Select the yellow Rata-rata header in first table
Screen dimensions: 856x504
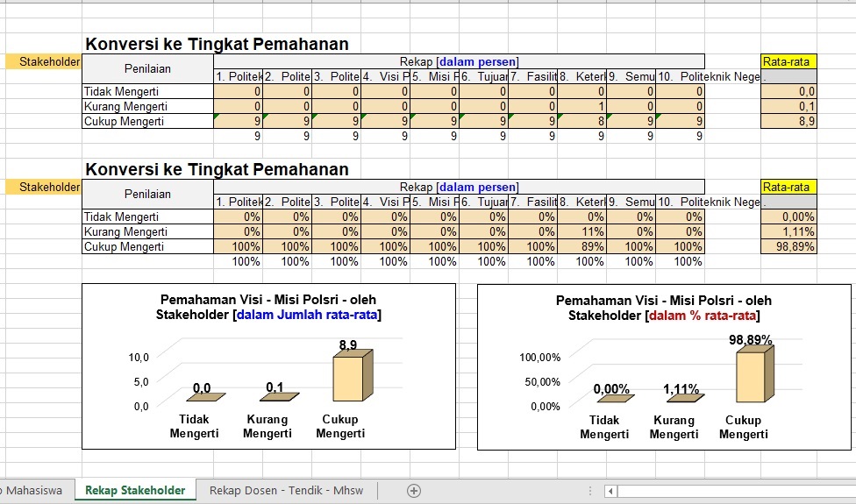[789, 61]
